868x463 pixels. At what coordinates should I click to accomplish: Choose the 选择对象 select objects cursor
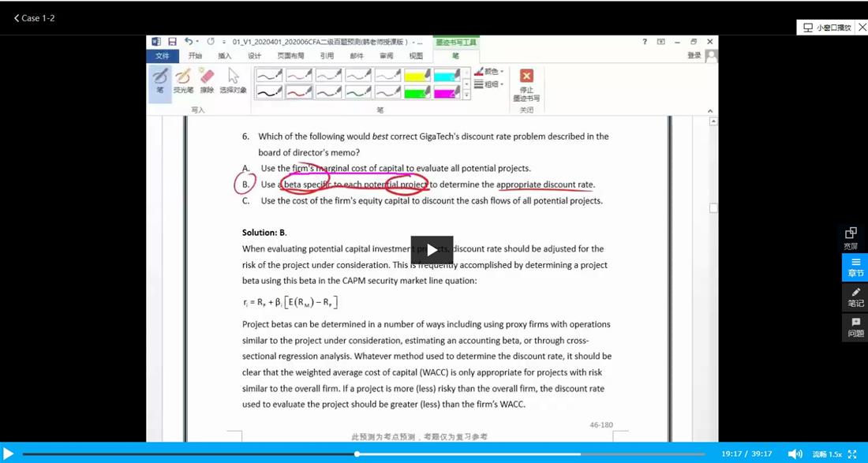233,80
